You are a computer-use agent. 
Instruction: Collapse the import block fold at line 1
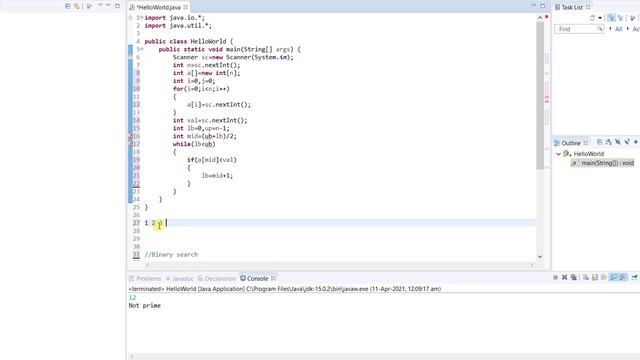pos(142,18)
